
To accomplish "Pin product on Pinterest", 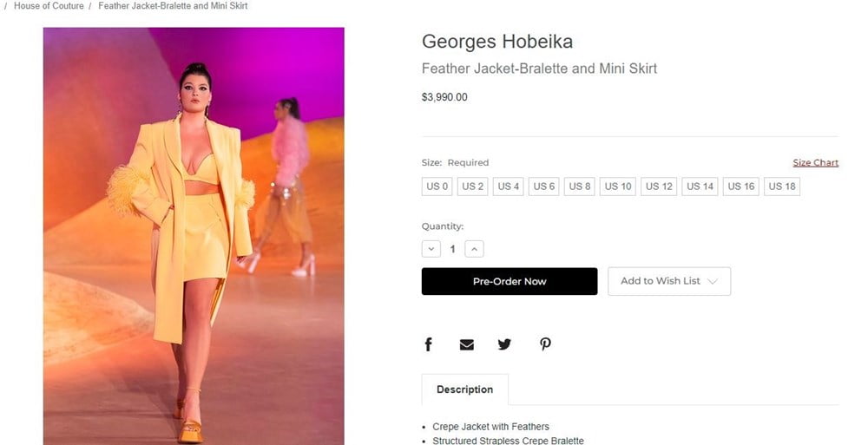I will [x=545, y=344].
